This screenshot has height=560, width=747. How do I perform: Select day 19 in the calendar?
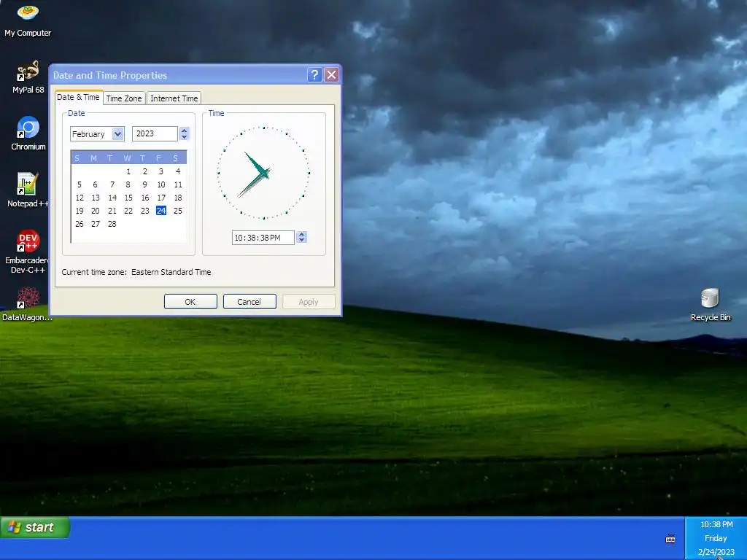(x=80, y=211)
